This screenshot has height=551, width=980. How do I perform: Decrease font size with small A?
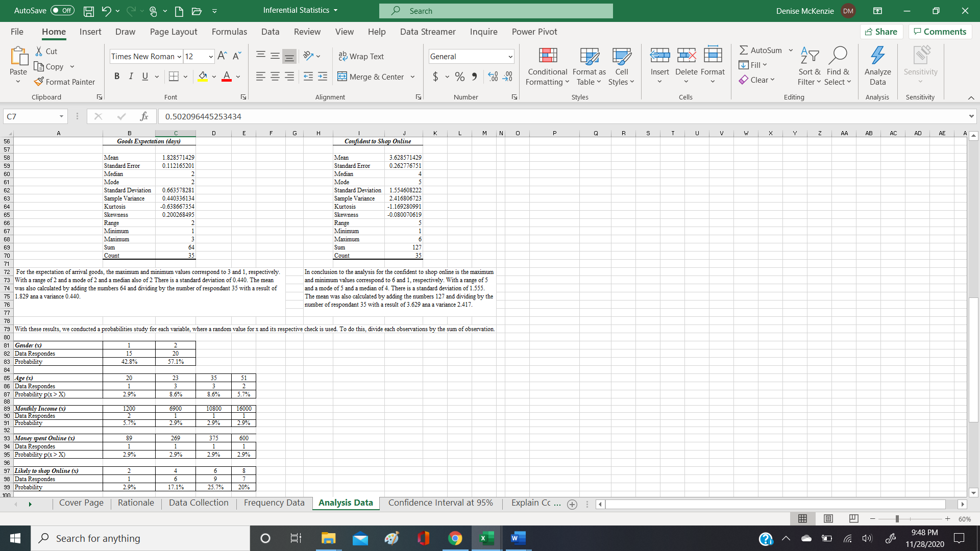pos(237,56)
